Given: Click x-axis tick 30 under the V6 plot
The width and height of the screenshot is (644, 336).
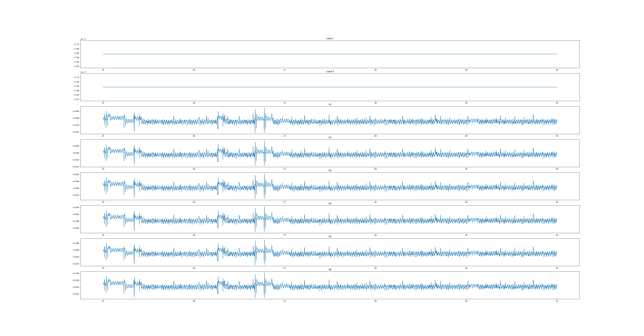Looking at the screenshot, I should tap(557, 301).
